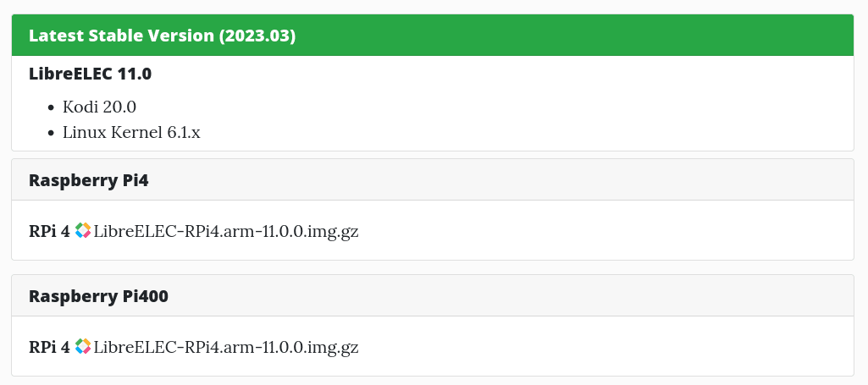Download LibreELEC-RPi4.arm-11.0.0.img.gz in the Raspberry Pi400 section
The height and width of the screenshot is (385, 868).
click(x=226, y=347)
